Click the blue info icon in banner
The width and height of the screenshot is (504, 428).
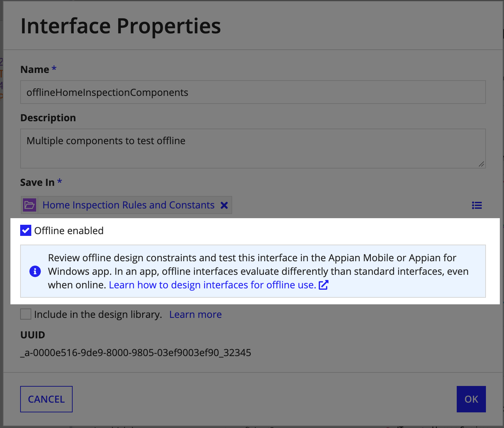tap(35, 271)
